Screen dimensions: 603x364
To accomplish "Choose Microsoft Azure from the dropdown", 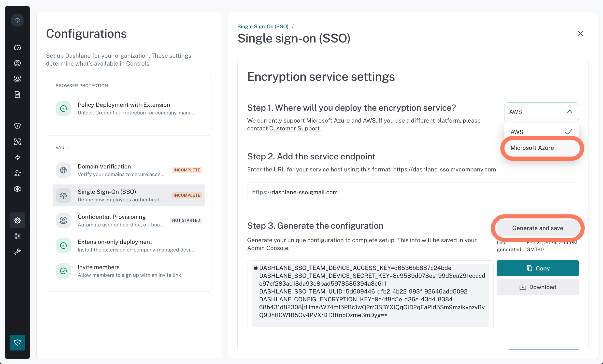I will [541, 148].
